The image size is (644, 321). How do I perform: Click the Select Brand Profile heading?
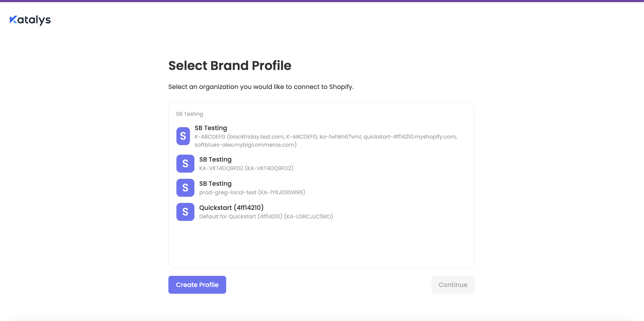[x=230, y=66]
